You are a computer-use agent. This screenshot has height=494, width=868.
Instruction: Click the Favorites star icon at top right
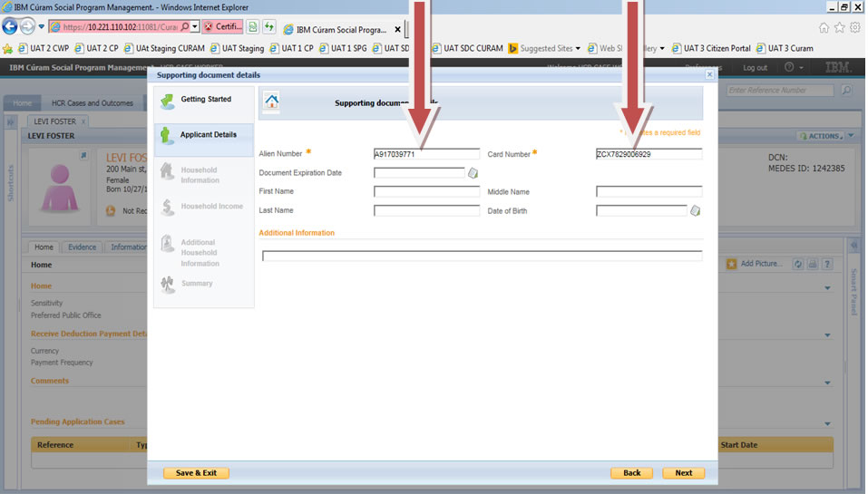[839, 27]
